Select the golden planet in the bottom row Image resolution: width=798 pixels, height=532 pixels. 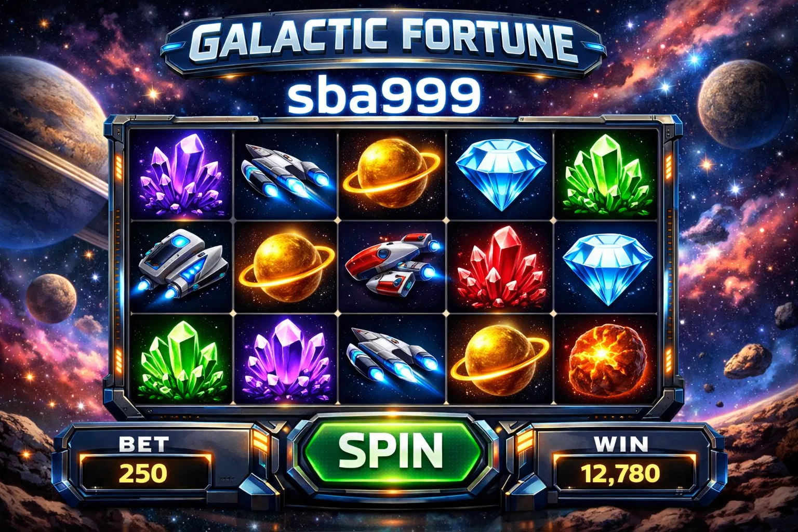tap(498, 360)
